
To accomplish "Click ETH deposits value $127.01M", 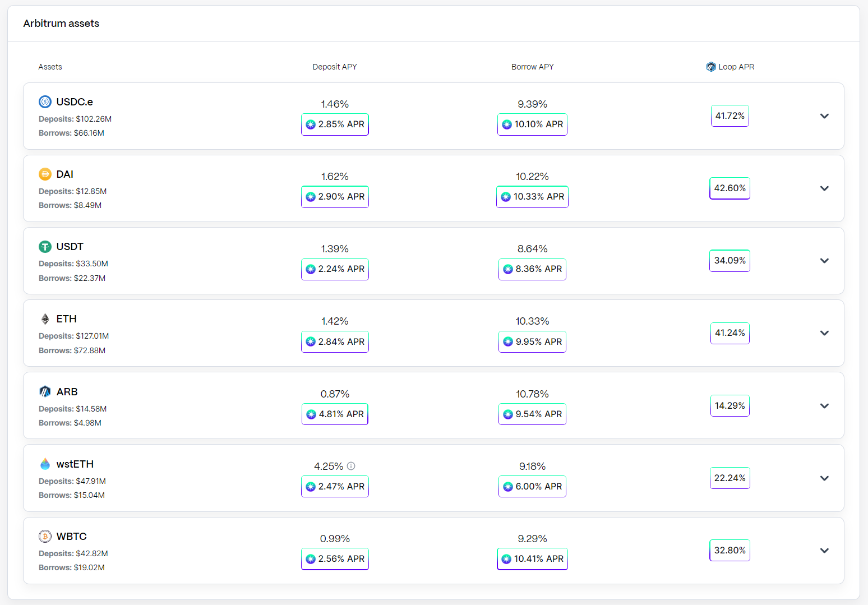I will pyautogui.click(x=93, y=336).
